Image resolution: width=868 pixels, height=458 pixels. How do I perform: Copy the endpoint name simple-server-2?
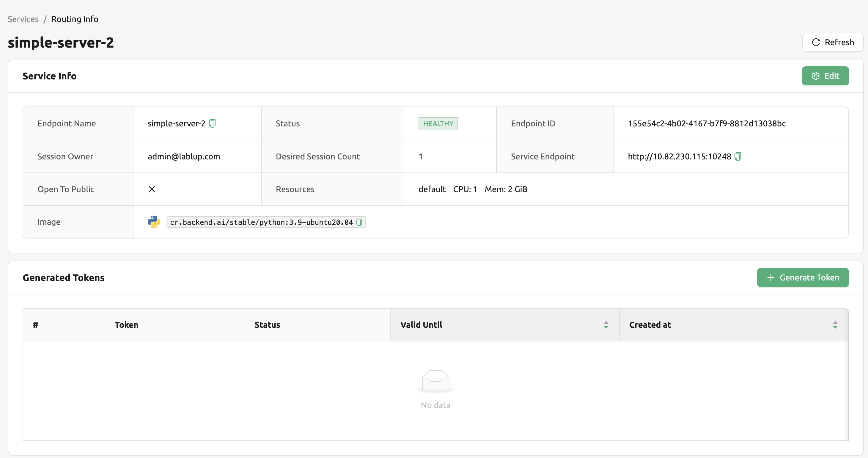pos(212,124)
